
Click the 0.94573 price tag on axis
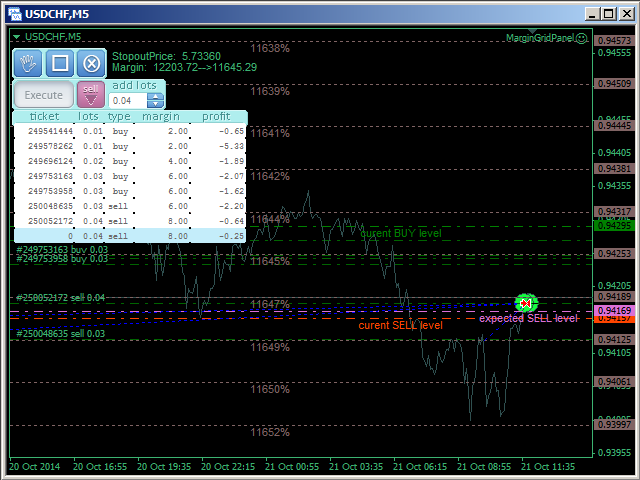click(614, 40)
